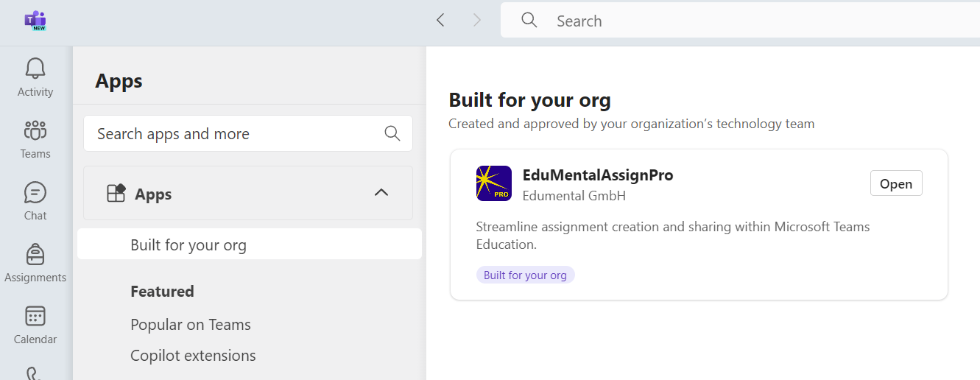The image size is (980, 380).
Task: Click the EduMentalAssignPro app icon
Action: pyautogui.click(x=494, y=183)
